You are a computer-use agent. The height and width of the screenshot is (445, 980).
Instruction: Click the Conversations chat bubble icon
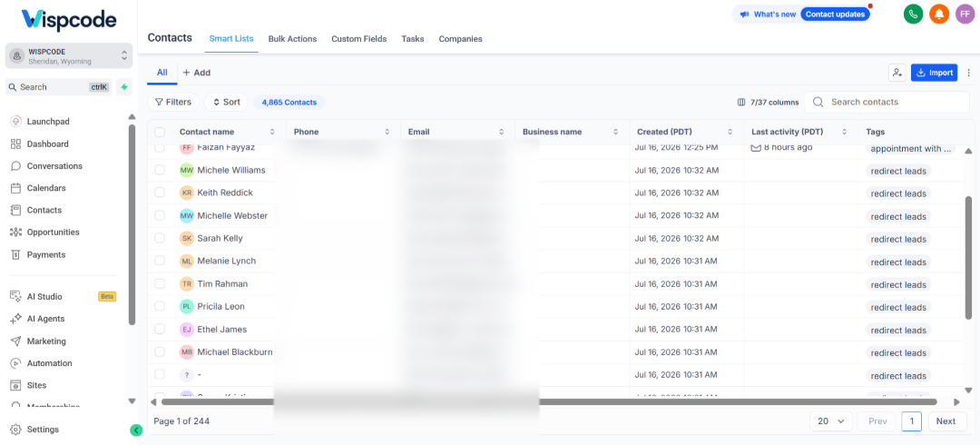tap(16, 166)
